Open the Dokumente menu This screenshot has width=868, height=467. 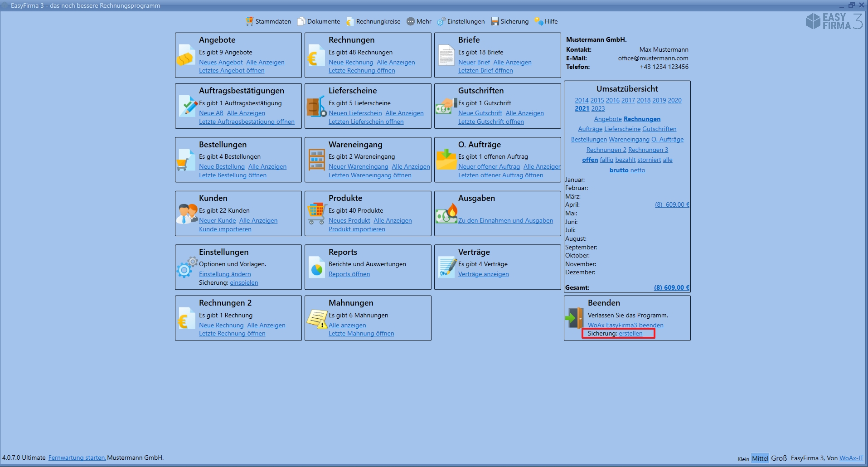(x=319, y=21)
